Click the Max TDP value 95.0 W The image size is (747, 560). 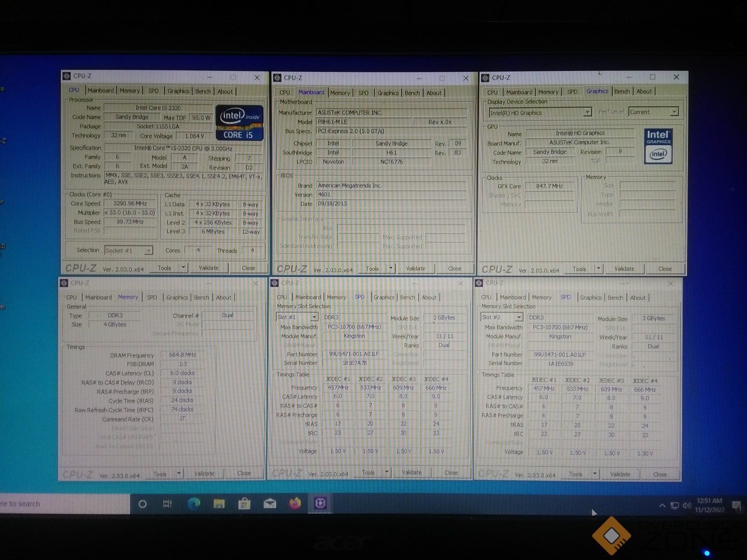point(201,118)
